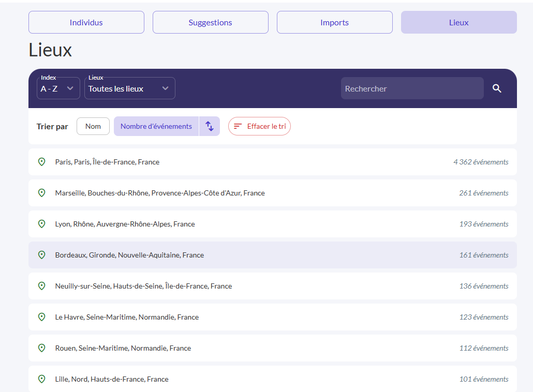Open the Suggestions tab
The height and width of the screenshot is (392, 533).
pos(211,22)
